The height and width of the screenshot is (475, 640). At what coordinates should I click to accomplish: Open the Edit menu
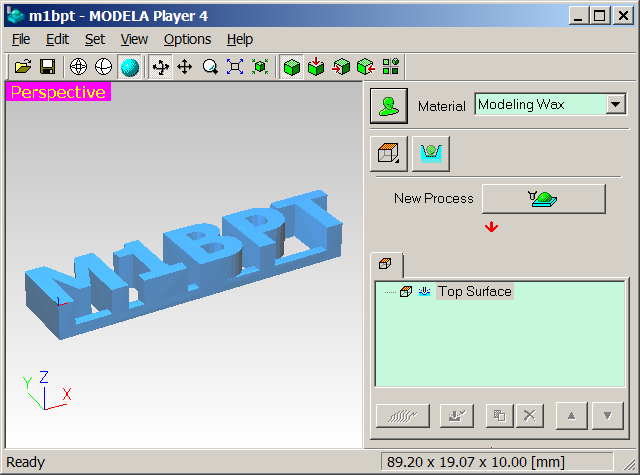(57, 39)
